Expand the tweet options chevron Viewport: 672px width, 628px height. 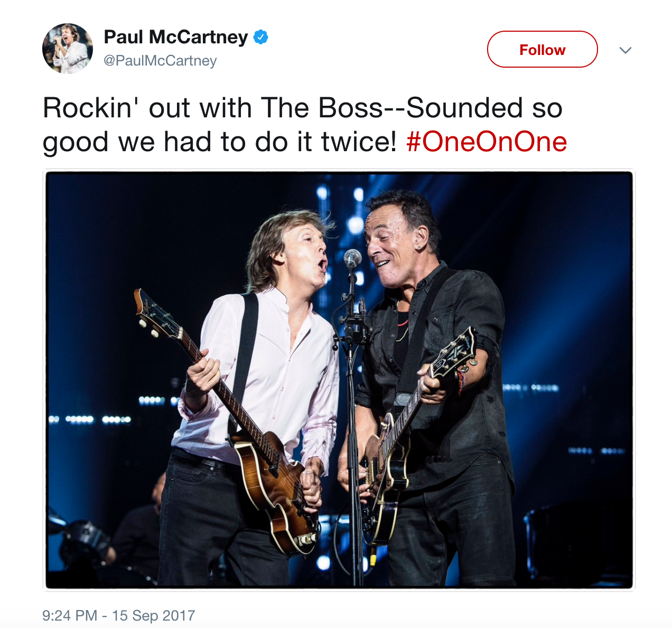[626, 50]
